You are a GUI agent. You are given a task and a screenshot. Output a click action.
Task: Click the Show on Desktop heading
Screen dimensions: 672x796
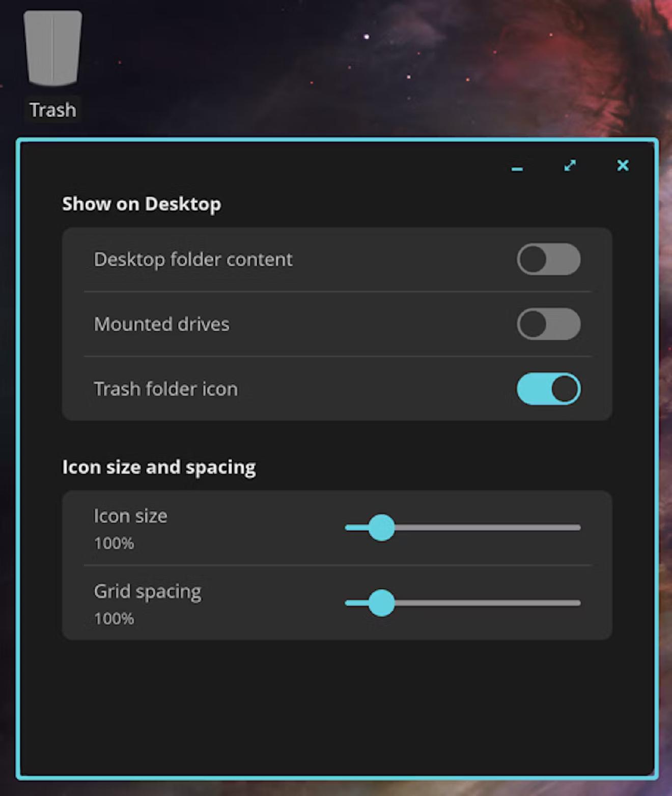(142, 204)
